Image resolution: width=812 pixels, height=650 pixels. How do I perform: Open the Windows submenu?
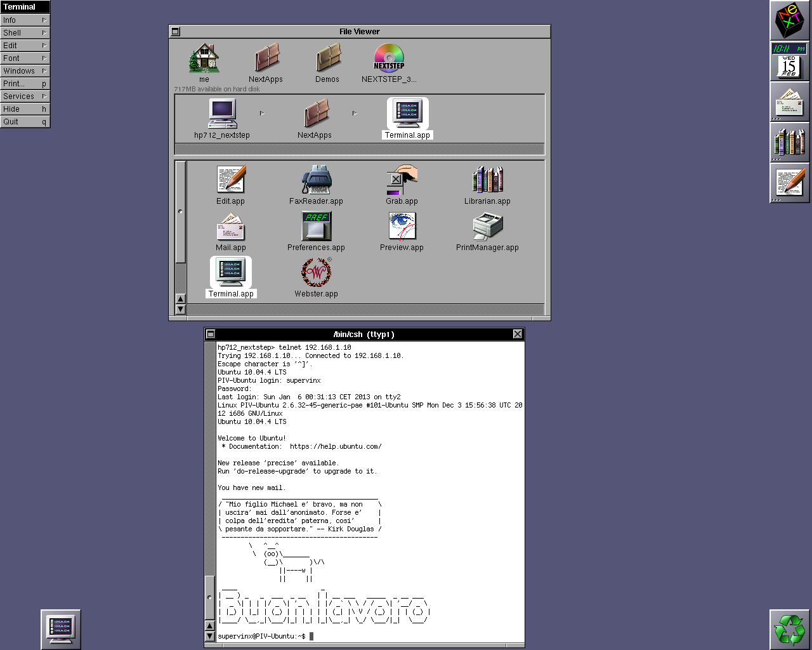(25, 71)
